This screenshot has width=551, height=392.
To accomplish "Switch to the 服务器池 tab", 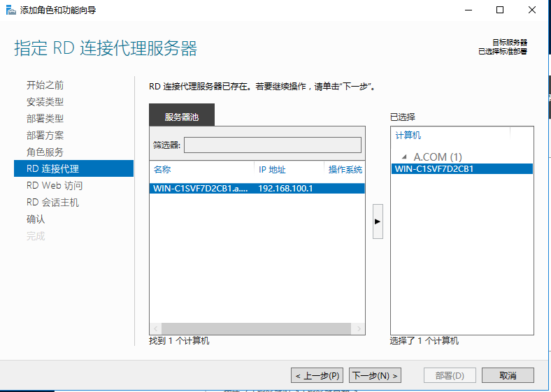I will 182,117.
